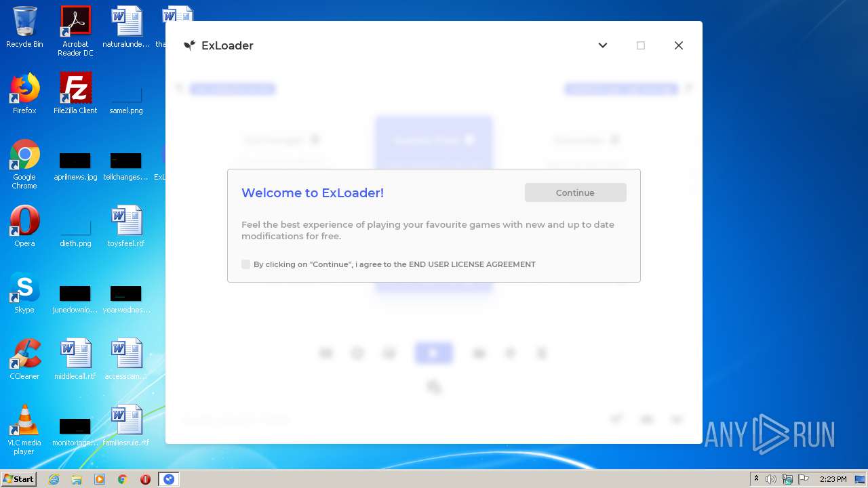Click the Continue button in welcome dialog
868x488 pixels.
point(575,192)
